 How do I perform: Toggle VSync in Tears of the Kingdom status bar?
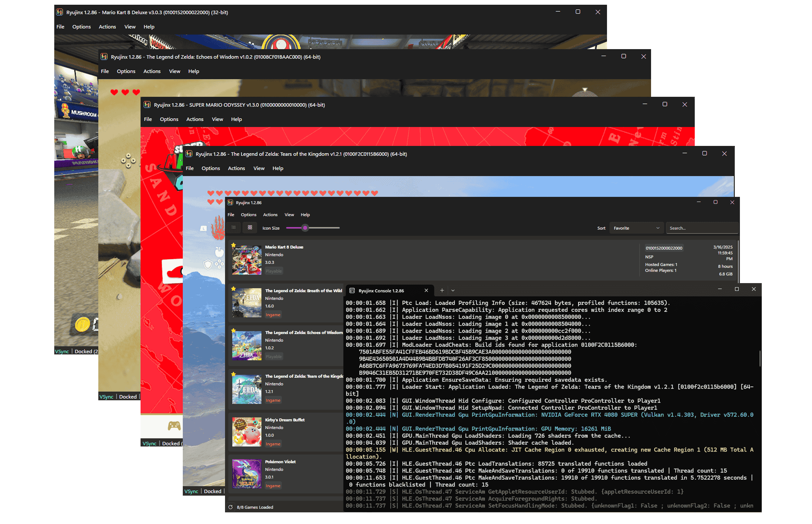(191, 491)
